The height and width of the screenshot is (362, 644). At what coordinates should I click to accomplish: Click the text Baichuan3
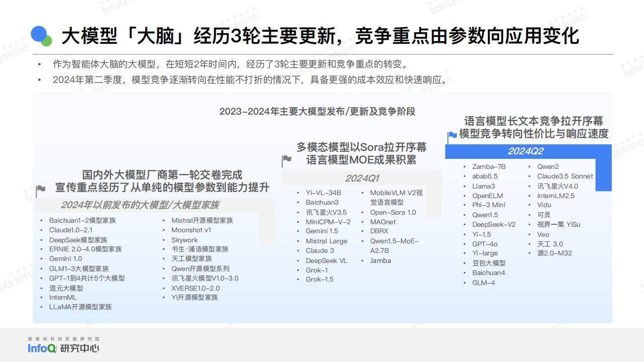tap(322, 202)
